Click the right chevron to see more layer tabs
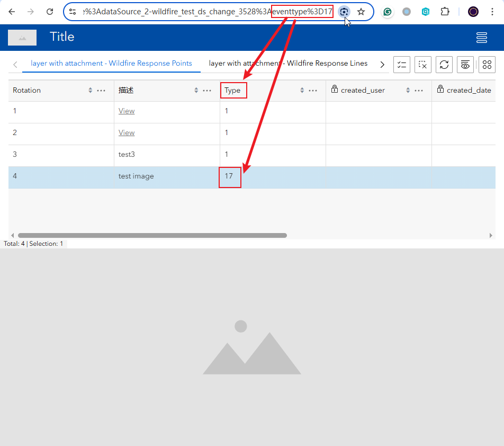 click(382, 64)
